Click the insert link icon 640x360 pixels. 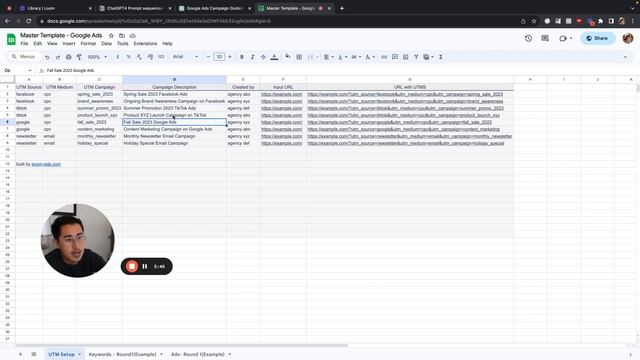point(384,57)
